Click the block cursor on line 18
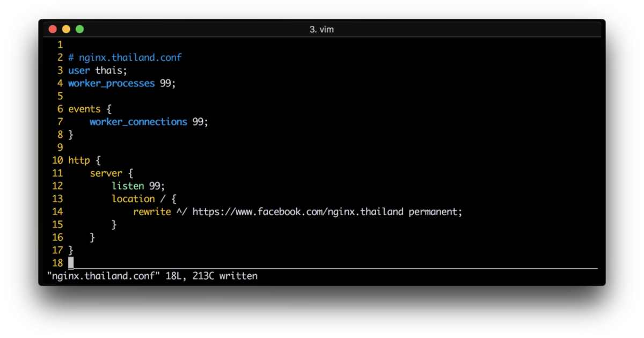 (x=71, y=263)
